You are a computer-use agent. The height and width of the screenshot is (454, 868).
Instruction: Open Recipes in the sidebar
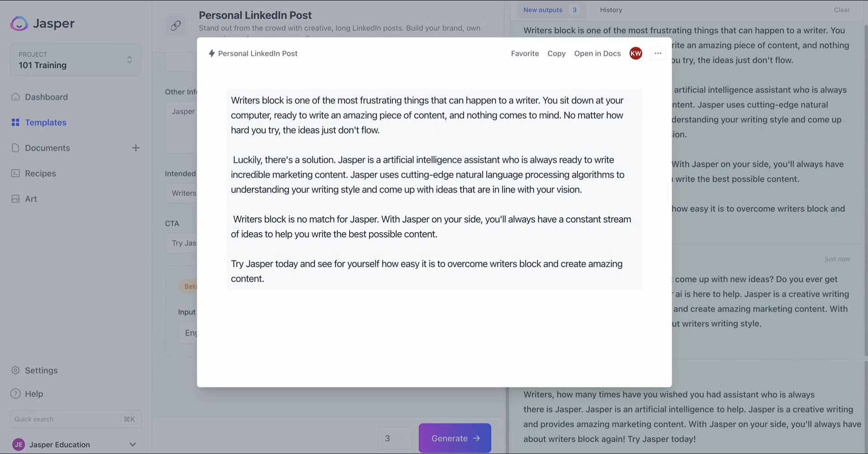click(x=40, y=173)
